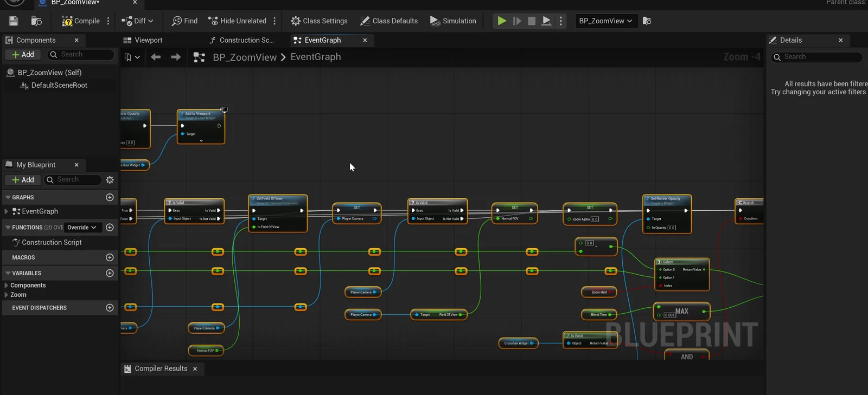The height and width of the screenshot is (395, 868).
Task: Open the function Override dropdown
Action: (x=82, y=228)
